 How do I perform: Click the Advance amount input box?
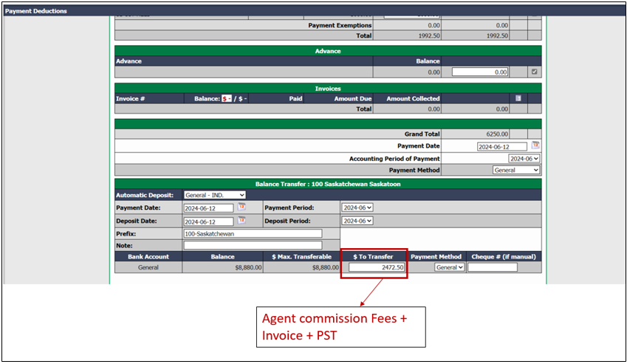click(x=480, y=72)
